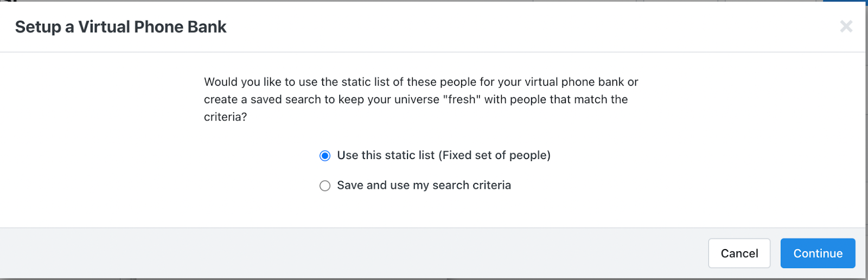
Task: Click 'static list' phrase in the question paragraph
Action: pos(365,82)
